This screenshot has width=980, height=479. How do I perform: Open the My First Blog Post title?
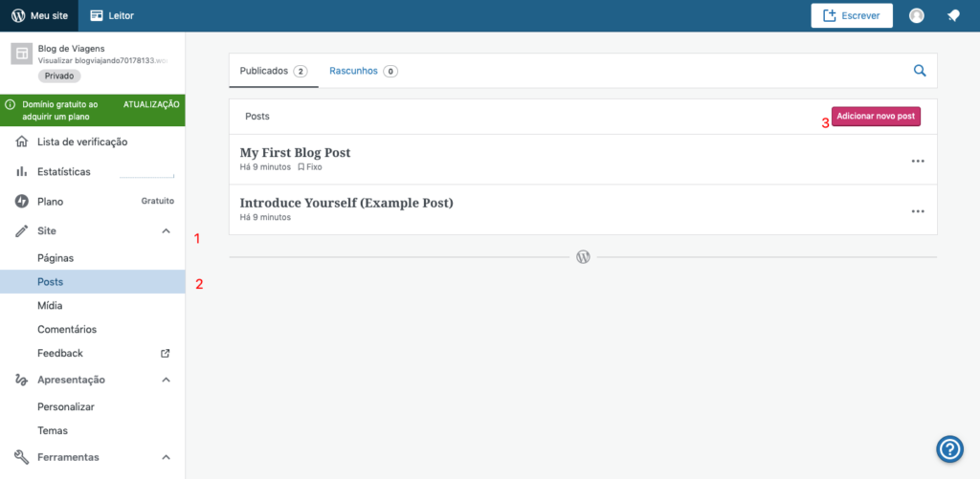[x=295, y=152]
